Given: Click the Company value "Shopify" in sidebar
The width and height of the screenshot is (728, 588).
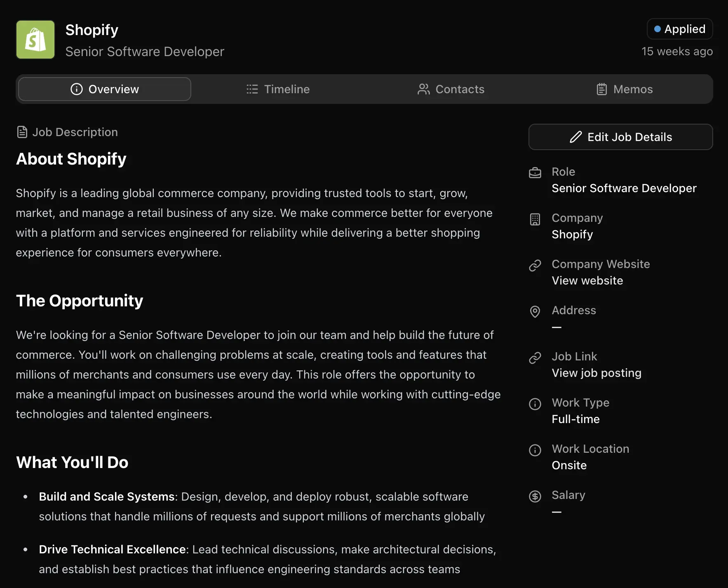Looking at the screenshot, I should (572, 234).
